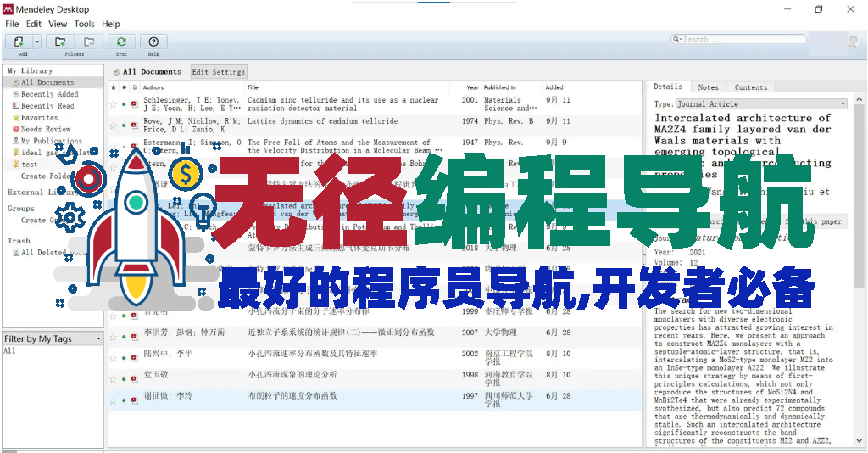Select the Favorites star icon in My Library
This screenshot has width=868, height=453.
coord(16,117)
